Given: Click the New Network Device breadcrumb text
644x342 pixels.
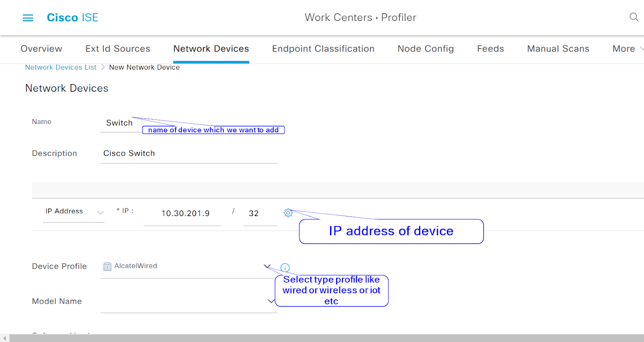Looking at the screenshot, I should pos(144,67).
